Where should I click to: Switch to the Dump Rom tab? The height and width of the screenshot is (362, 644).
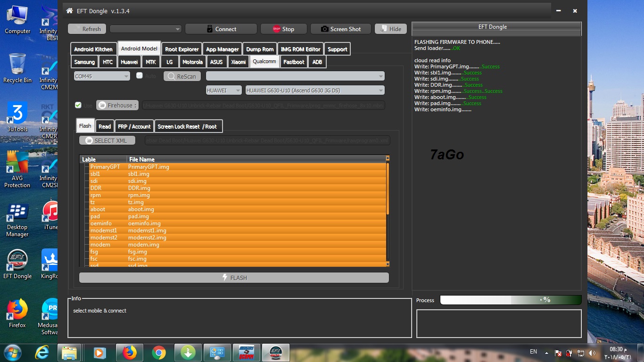260,49
